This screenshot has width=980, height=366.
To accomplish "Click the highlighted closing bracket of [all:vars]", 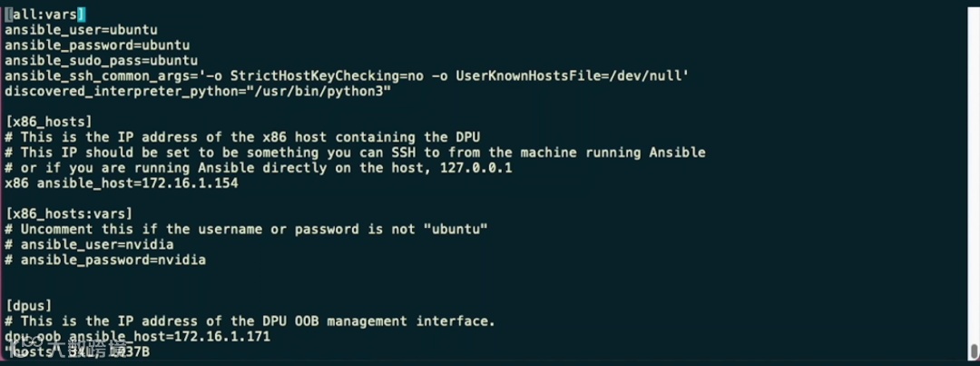I will (x=82, y=15).
